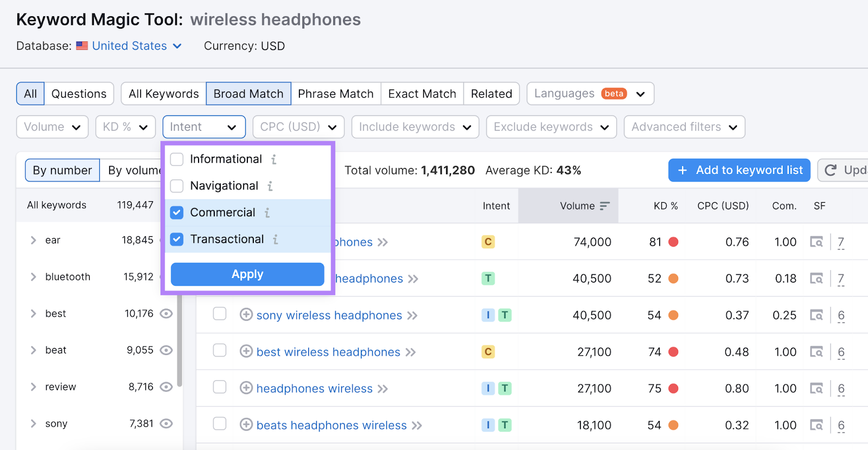Open SERP view icon for sony wireless headphones
Screen dimensions: 868x450
click(x=816, y=315)
